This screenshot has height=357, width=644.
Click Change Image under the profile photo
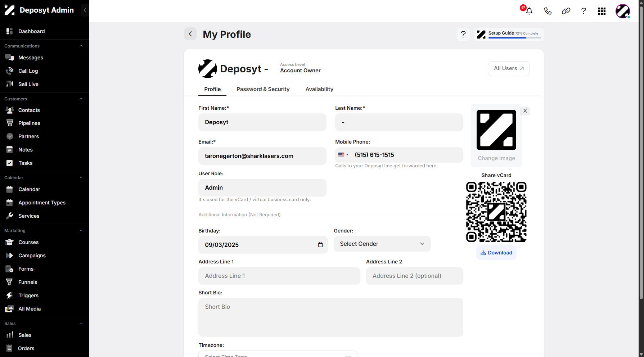pos(496,158)
